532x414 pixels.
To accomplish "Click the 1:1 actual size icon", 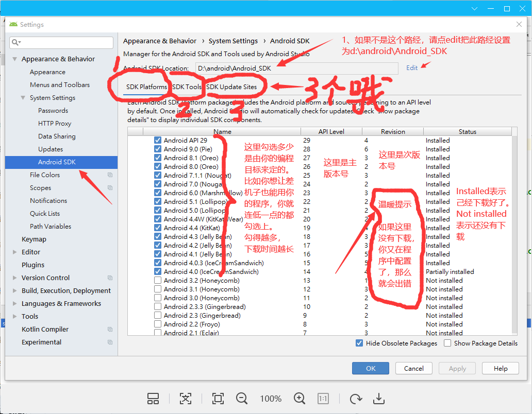I will [323, 399].
